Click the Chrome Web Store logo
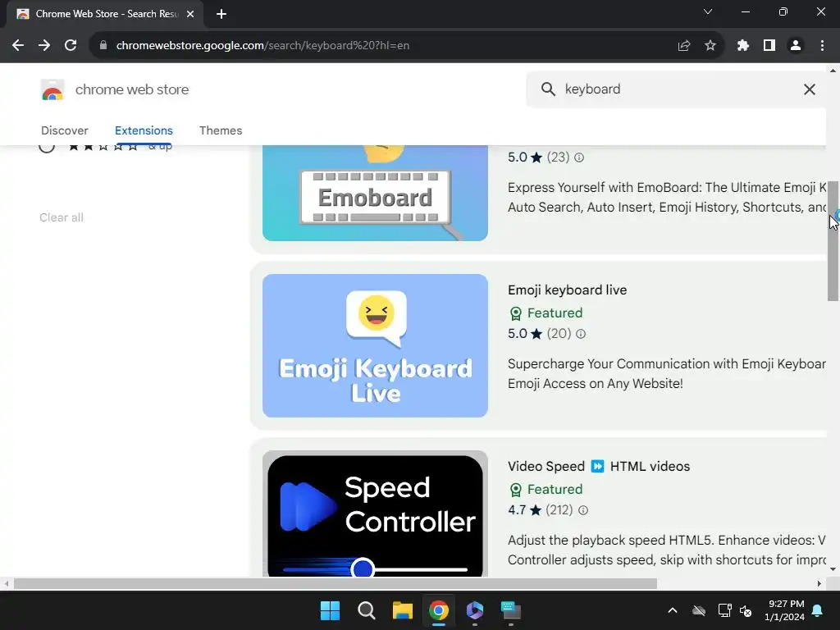The height and width of the screenshot is (630, 840). pos(52,89)
